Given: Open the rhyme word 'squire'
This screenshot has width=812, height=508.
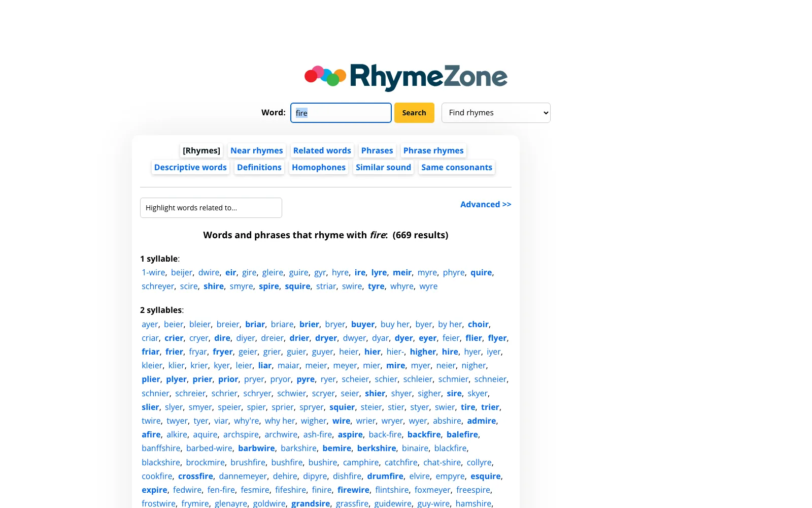Looking at the screenshot, I should pyautogui.click(x=297, y=287).
